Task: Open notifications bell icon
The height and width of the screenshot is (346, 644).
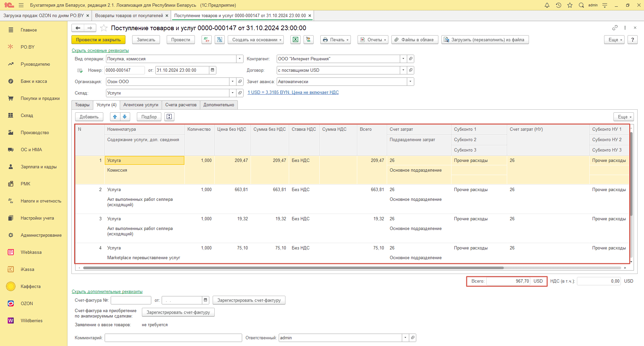Action: (547, 5)
